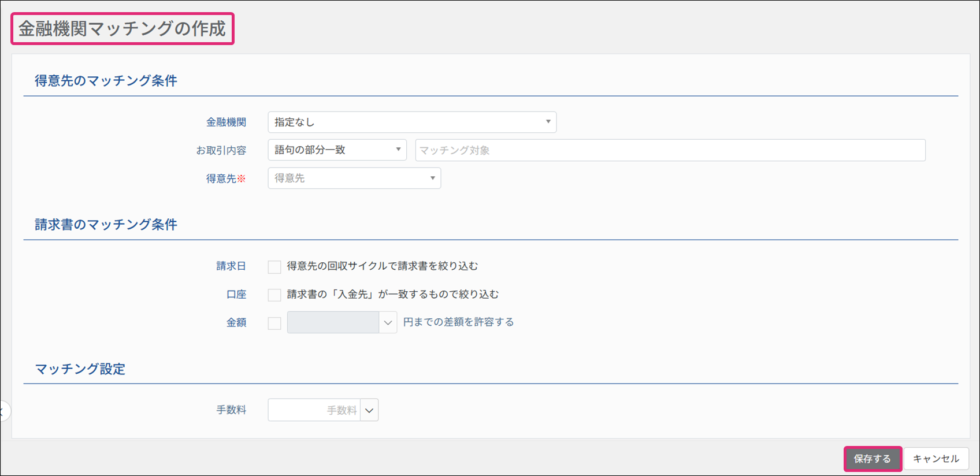Open the required 得意先 selection dropdown

pyautogui.click(x=354, y=178)
